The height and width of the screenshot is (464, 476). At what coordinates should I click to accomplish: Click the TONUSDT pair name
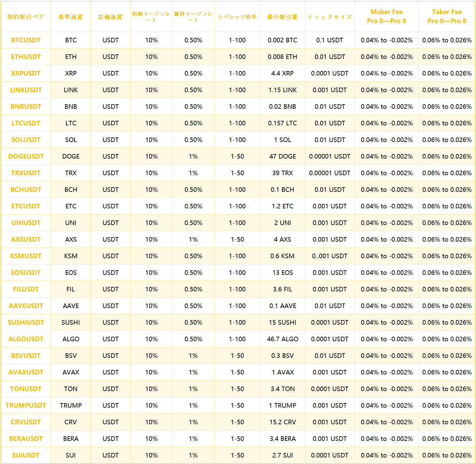(26, 389)
